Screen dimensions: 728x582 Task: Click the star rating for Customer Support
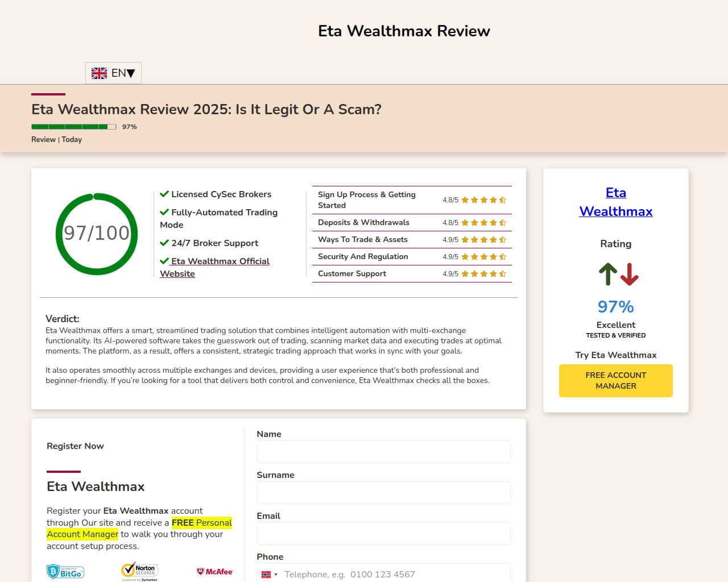[483, 274]
